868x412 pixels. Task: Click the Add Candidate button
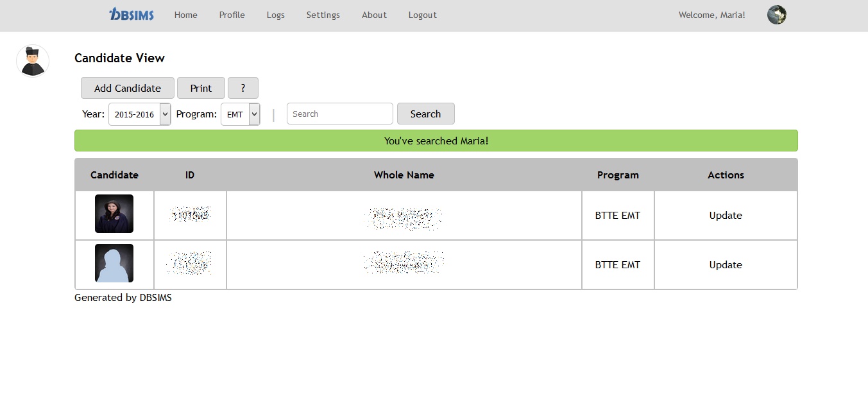126,88
